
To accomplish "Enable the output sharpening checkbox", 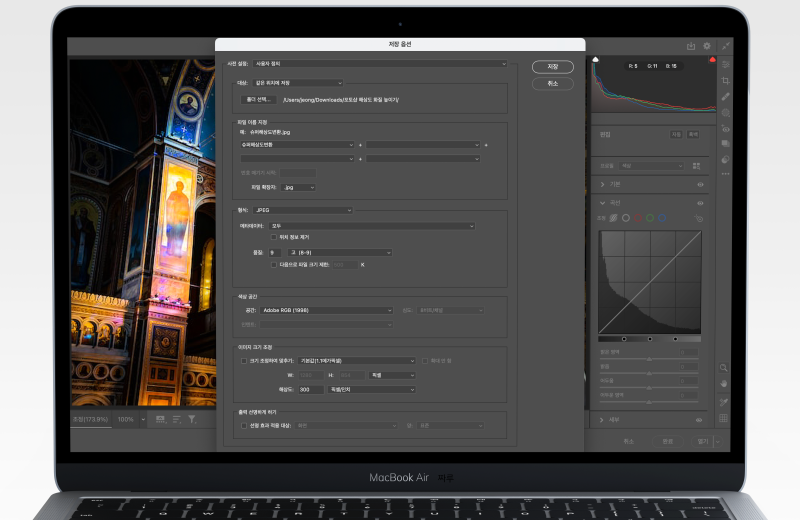I will [x=244, y=426].
